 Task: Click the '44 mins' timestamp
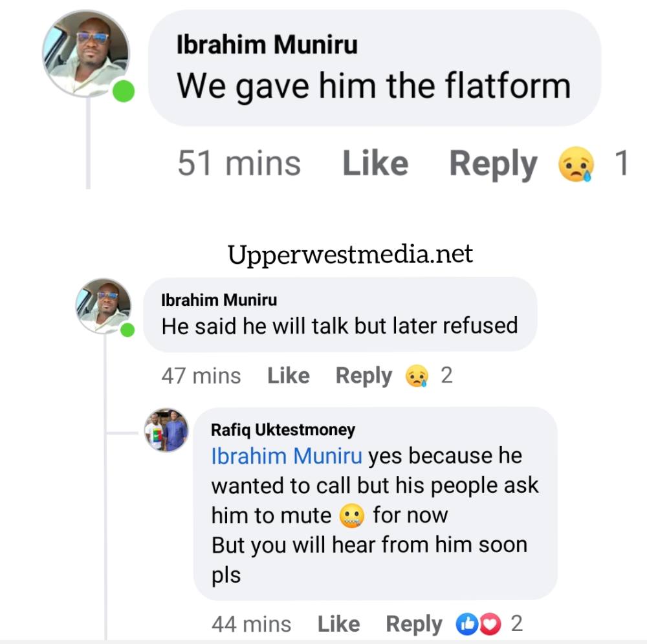(x=251, y=623)
